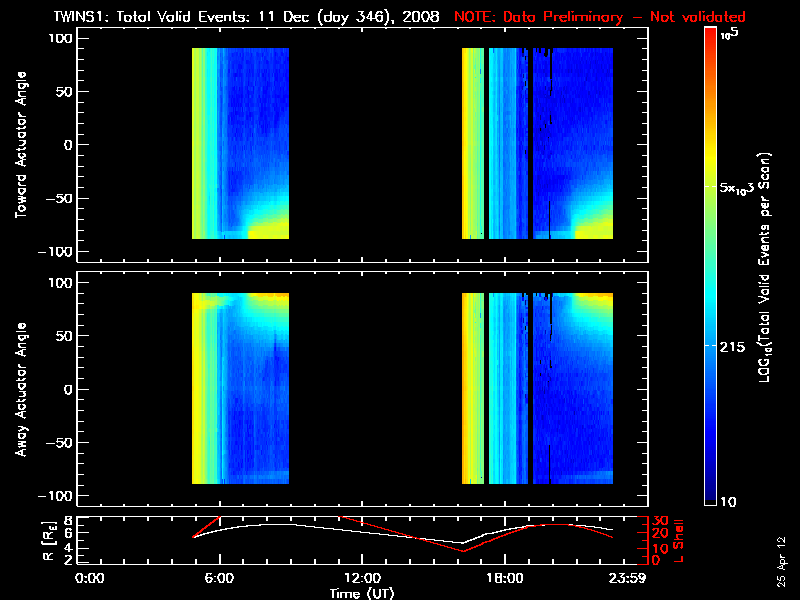Click the '100' tick in the Away Actuator panel
800x600 pixels.
pos(61,283)
